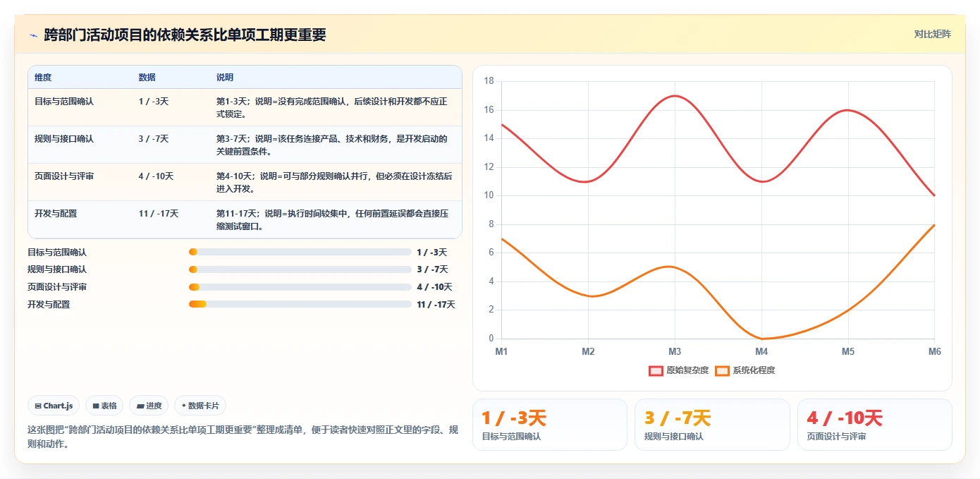Click the 说明 column header

[x=225, y=78]
